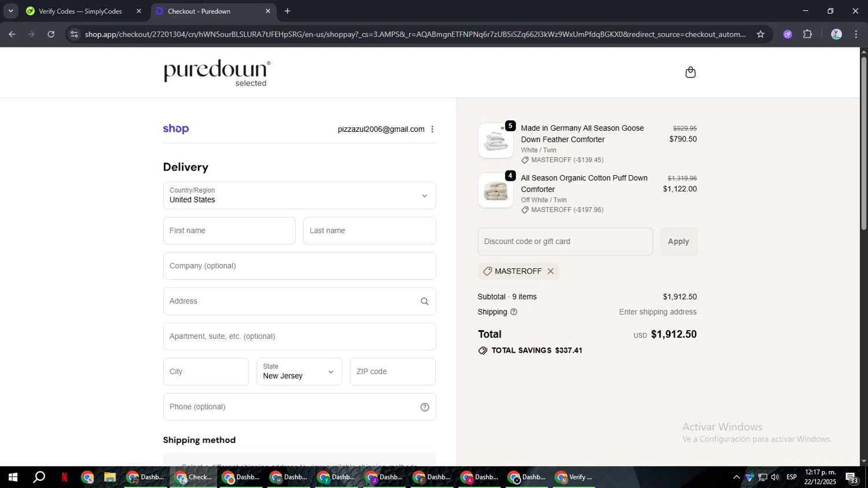
Task: Click the browser address bar URL
Action: point(415,34)
